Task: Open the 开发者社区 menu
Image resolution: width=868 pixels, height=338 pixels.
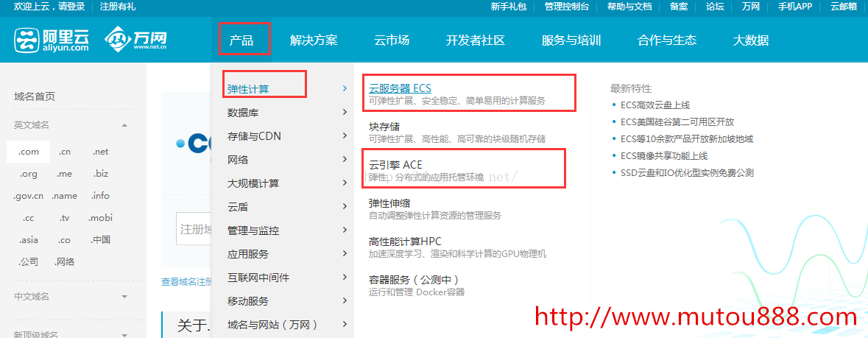Action: pos(476,40)
